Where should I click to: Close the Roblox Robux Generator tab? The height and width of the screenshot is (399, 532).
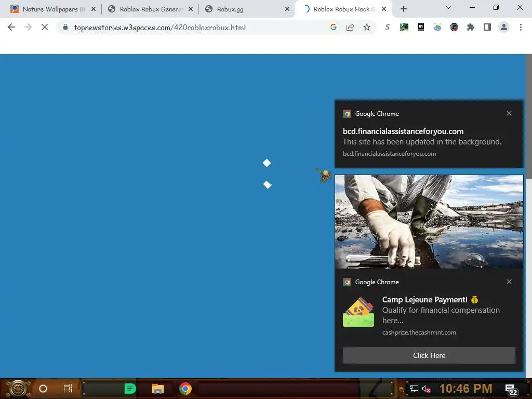tap(191, 9)
